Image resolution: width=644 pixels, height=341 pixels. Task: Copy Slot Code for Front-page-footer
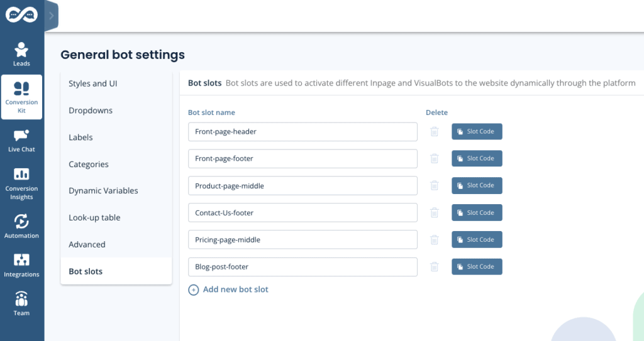[477, 159]
